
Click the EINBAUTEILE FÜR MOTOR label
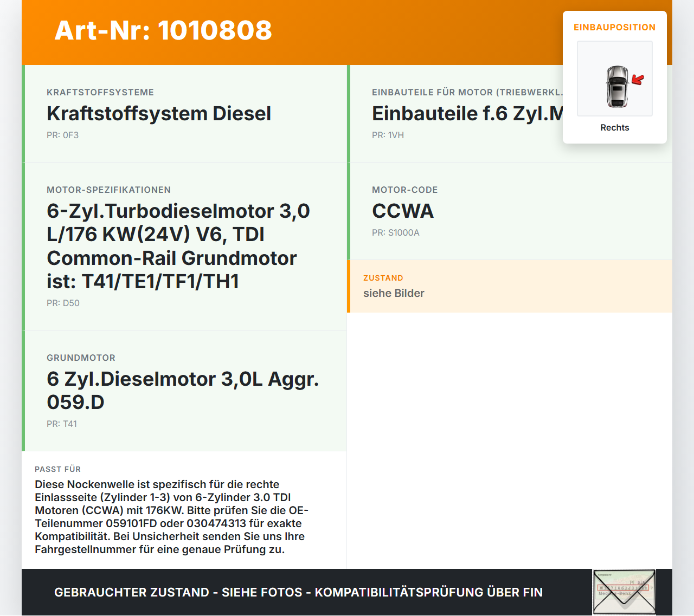[467, 93]
